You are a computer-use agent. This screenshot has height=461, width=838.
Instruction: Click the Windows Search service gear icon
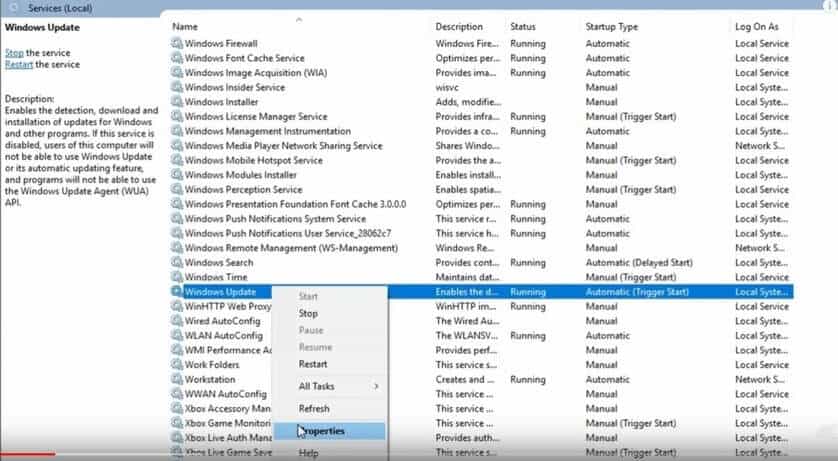177,262
